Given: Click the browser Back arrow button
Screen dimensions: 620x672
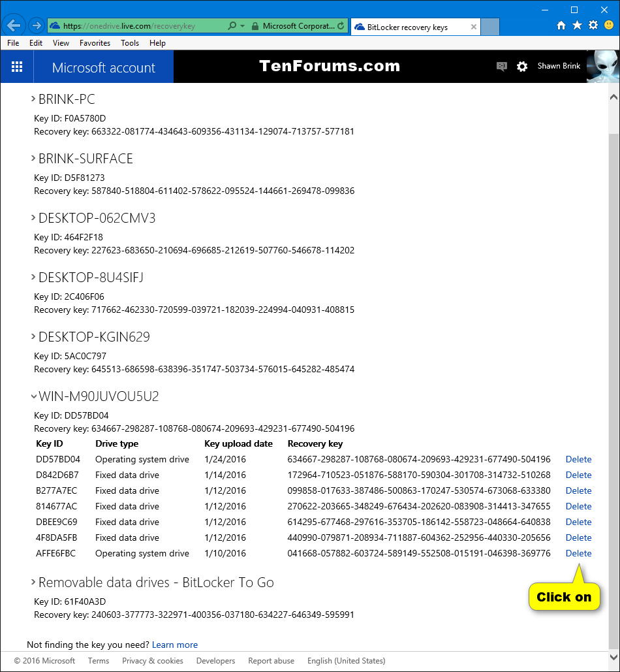Looking at the screenshot, I should click(14, 25).
